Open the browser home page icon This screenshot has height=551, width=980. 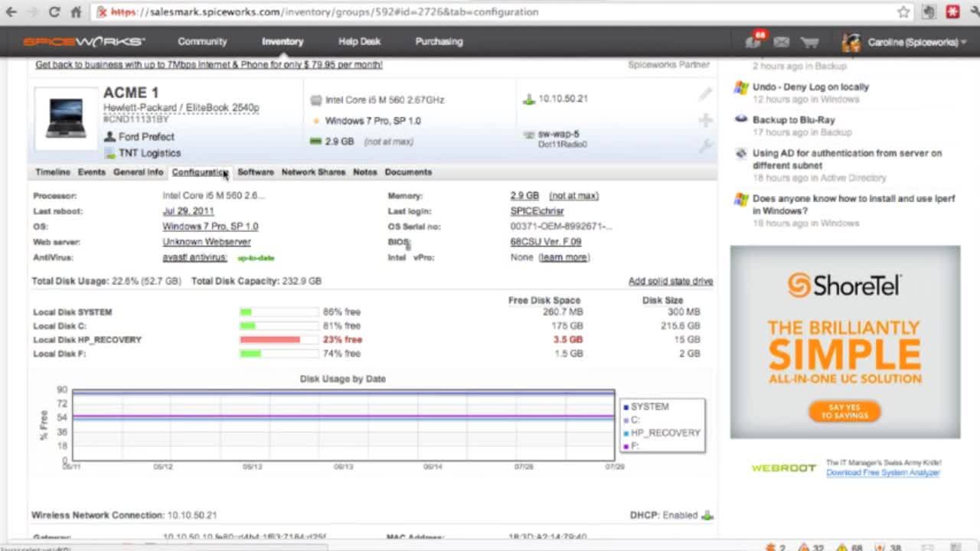point(76,11)
